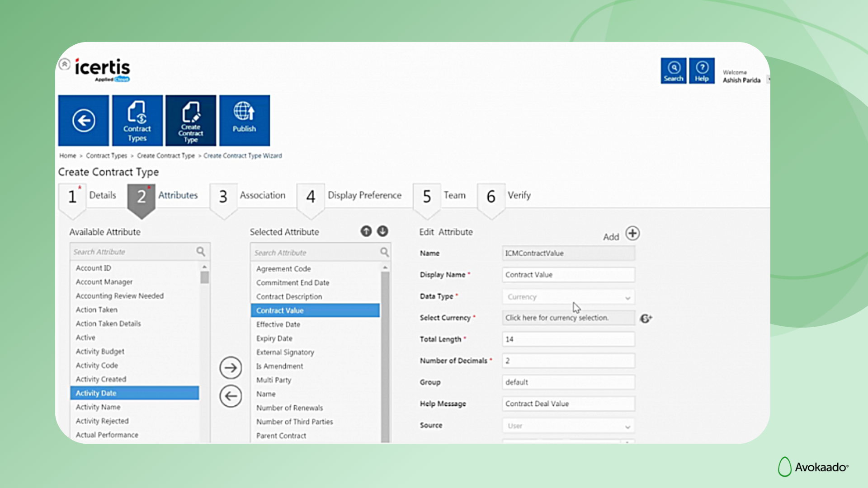868x488 pixels.
Task: Click the Publish icon
Action: (244, 120)
